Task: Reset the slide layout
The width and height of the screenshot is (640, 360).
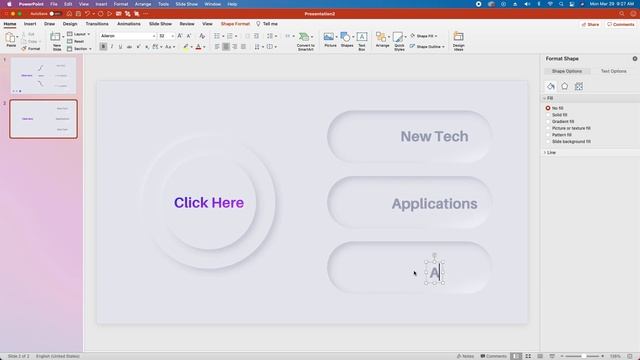Action: [76, 41]
